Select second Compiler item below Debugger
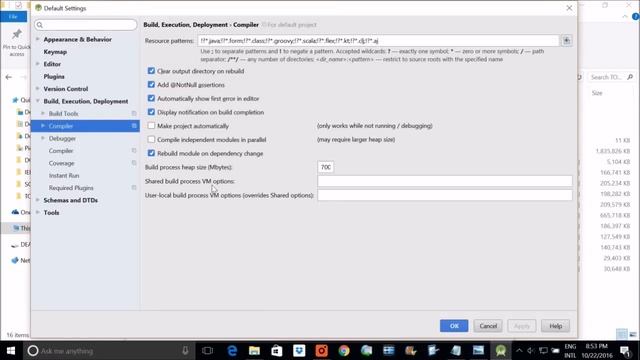Viewport: 640px width, 360px height. tap(61, 151)
